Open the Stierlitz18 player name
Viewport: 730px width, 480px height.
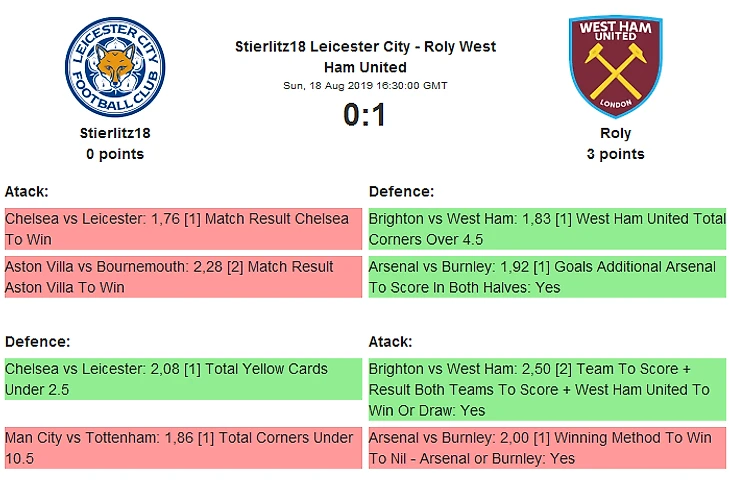115,133
